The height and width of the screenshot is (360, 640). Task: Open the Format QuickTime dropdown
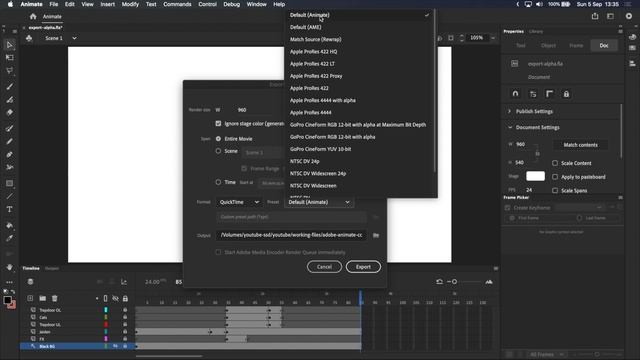239,202
